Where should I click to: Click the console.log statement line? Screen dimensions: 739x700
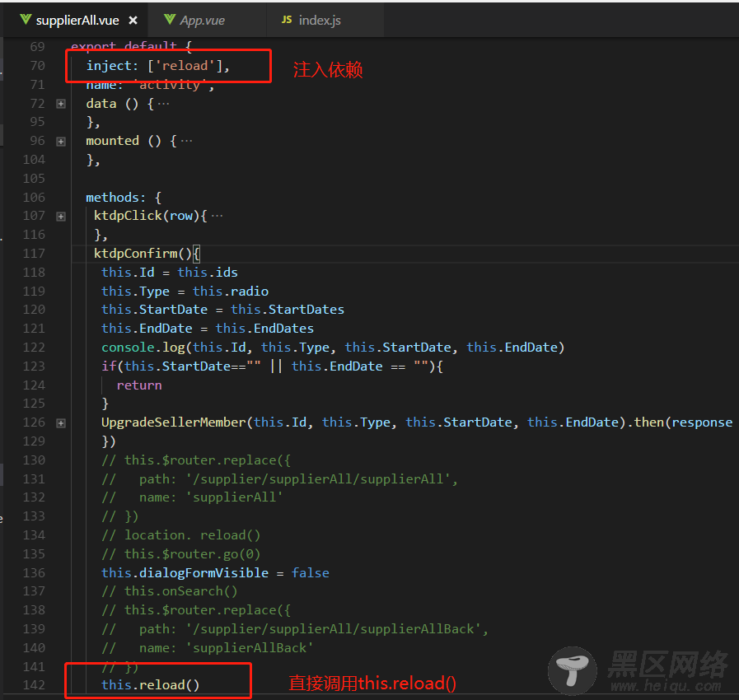click(333, 348)
